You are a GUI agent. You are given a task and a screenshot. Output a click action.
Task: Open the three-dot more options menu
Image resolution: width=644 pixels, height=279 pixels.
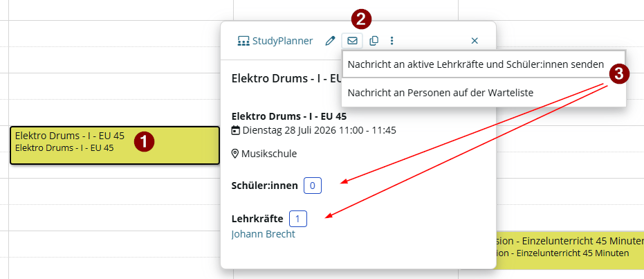(x=392, y=41)
